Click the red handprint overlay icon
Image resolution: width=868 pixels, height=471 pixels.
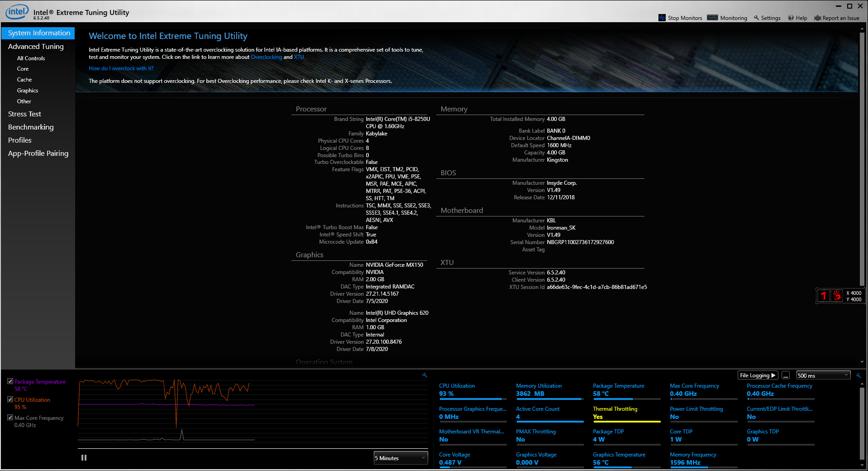[x=837, y=296]
